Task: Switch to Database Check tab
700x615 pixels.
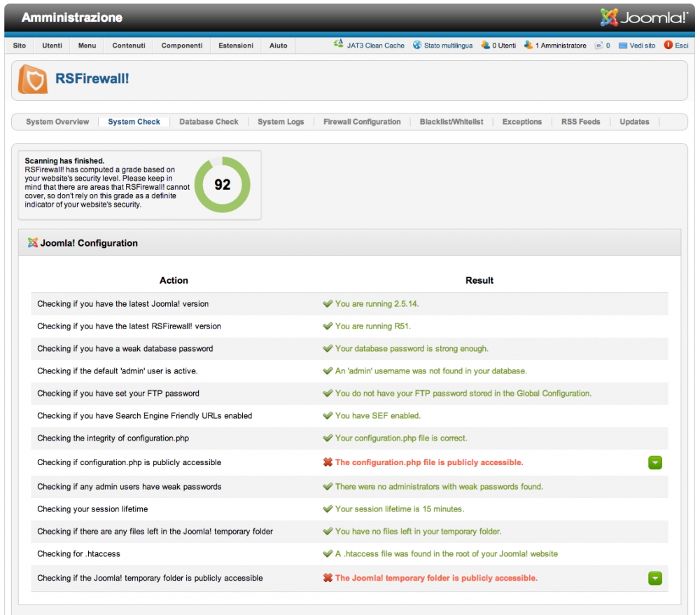Action: 209,121
